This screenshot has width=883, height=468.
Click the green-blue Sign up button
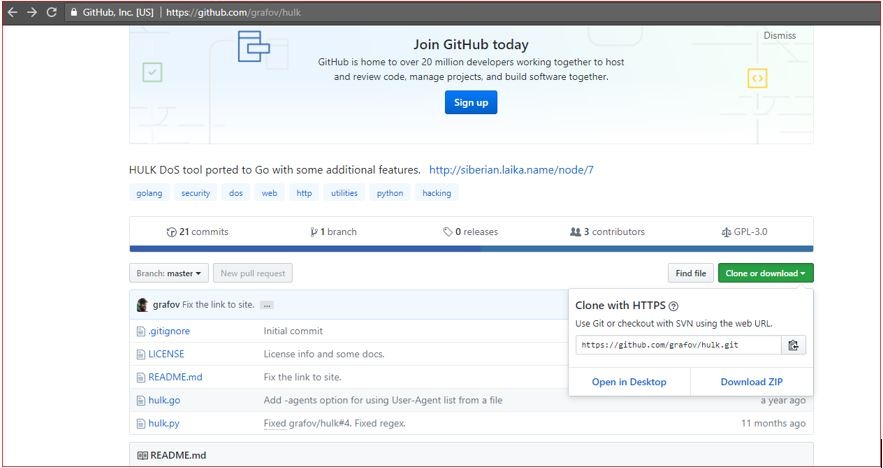tap(471, 102)
